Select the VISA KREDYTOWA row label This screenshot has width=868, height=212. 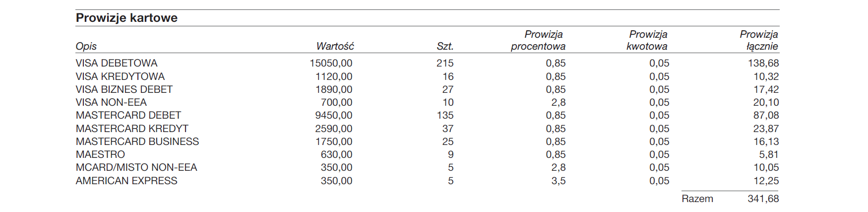[x=120, y=76]
